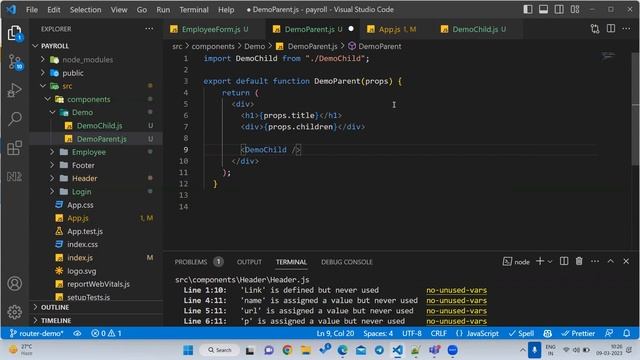This screenshot has height=360, width=640.
Task: Open Customize Layout icon
Action: 575,9
